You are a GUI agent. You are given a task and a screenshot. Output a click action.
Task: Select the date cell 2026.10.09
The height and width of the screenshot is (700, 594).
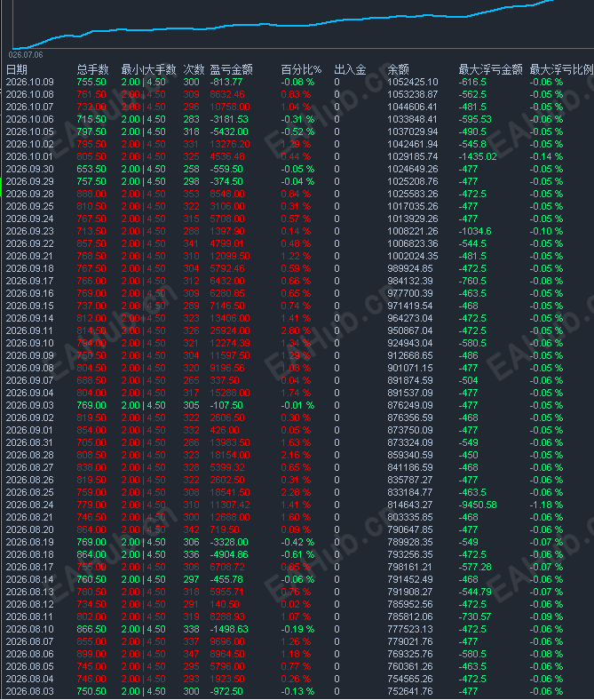point(30,82)
